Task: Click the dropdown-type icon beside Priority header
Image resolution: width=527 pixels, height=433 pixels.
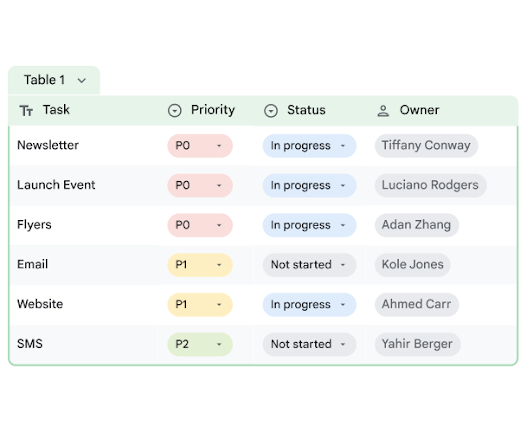Action: (175, 110)
